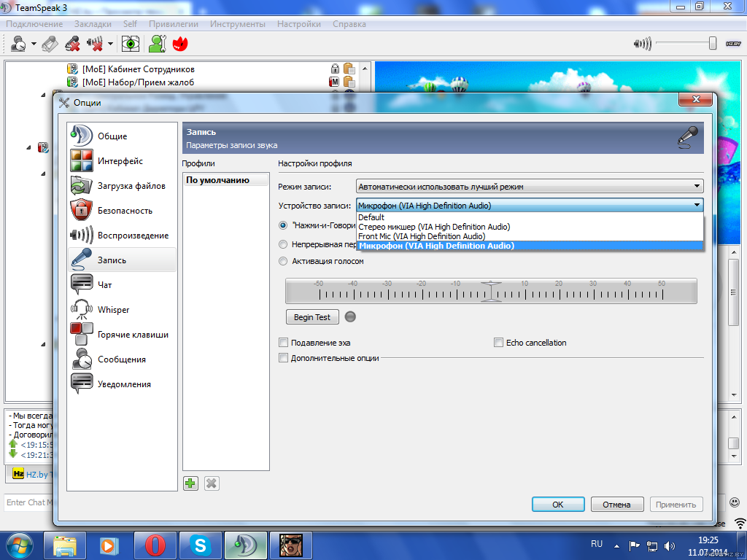The width and height of the screenshot is (747, 560).
Task: Select the Нажми-и-Говори radio button
Action: 283,225
